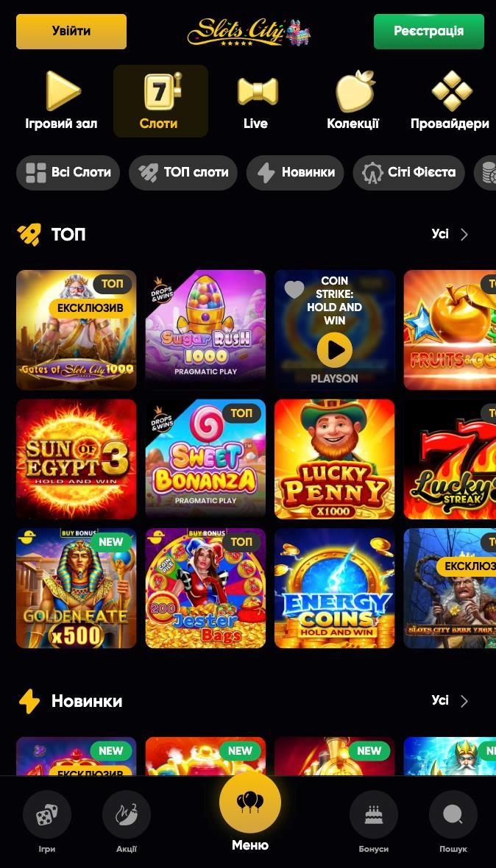Toggle favorite heart on Coin Strike
The height and width of the screenshot is (868, 496).
(x=294, y=289)
